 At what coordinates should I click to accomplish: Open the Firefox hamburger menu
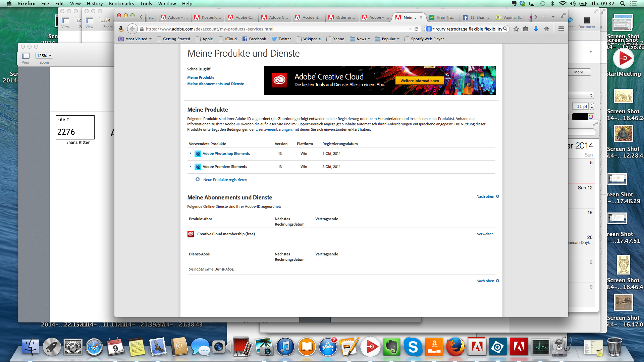point(561,29)
